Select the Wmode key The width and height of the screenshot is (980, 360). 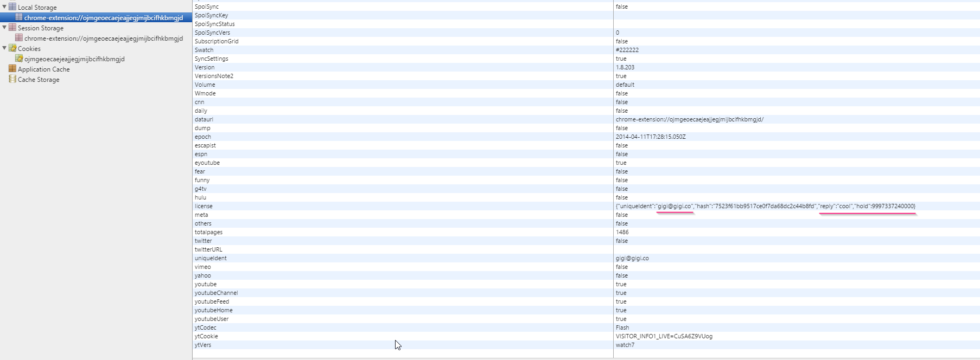click(205, 93)
